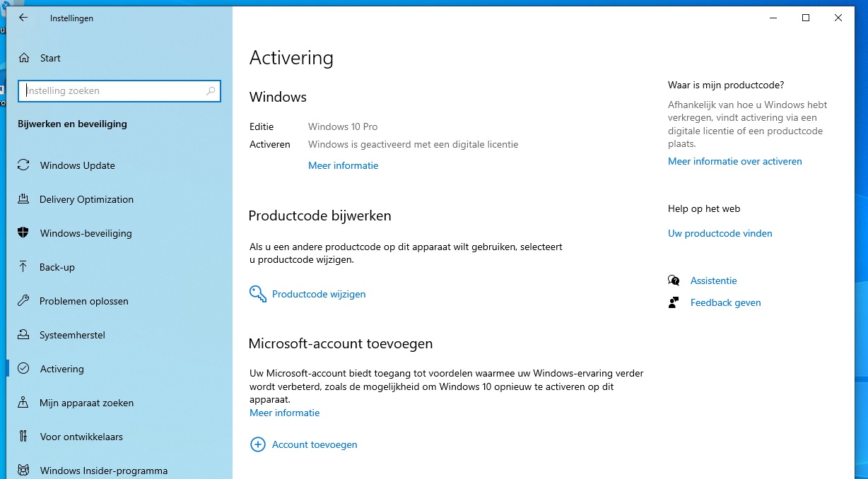Click the 'Waar is mijn productcode?' heading
868x479 pixels.
point(726,85)
